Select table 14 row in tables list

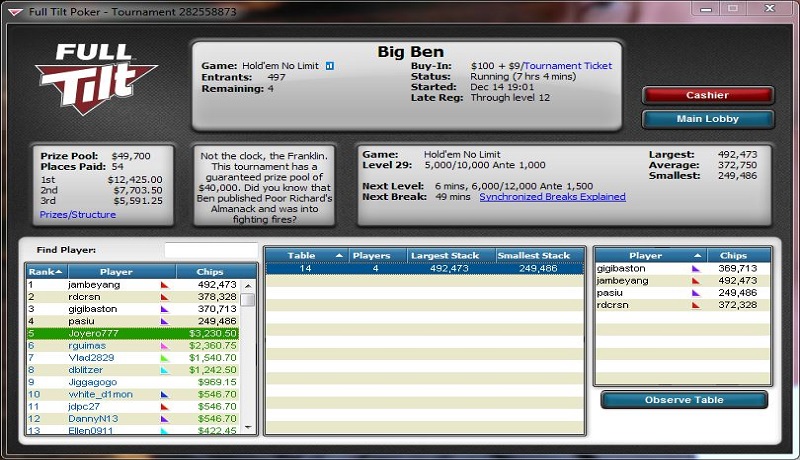424,268
